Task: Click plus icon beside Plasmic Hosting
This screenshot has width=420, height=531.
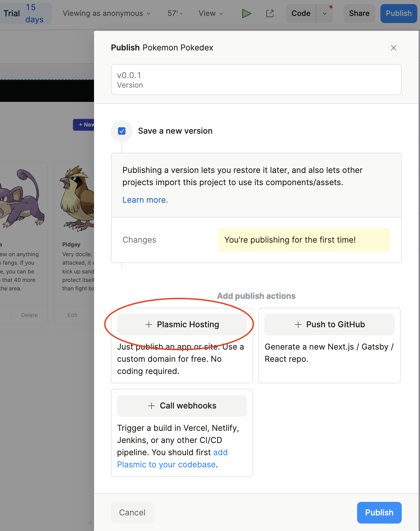Action: click(x=149, y=325)
